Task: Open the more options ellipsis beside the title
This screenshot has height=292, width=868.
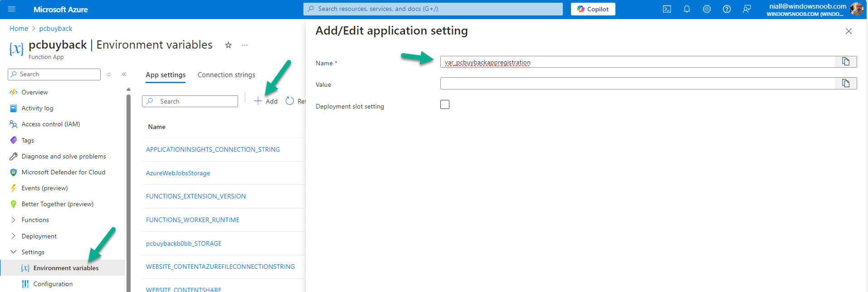Action: pos(245,45)
